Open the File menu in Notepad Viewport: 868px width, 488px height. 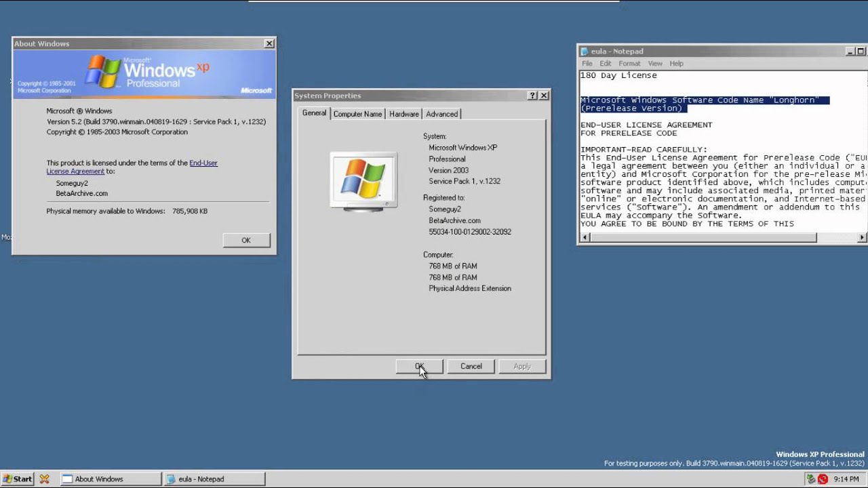point(587,64)
